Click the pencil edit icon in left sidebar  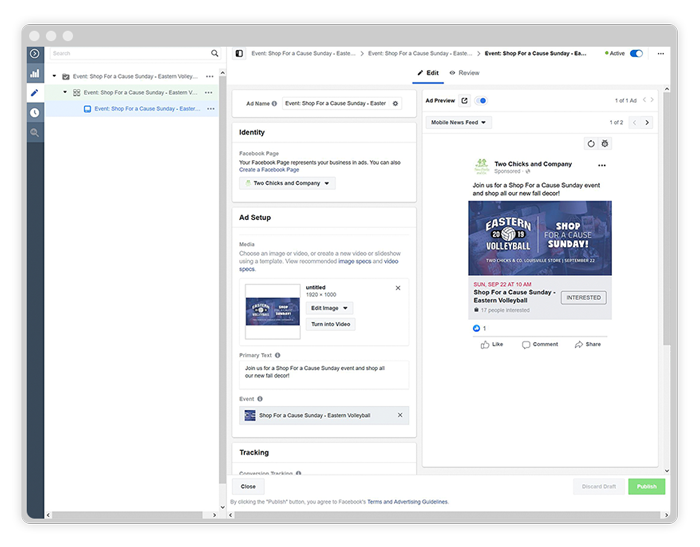pos(34,92)
